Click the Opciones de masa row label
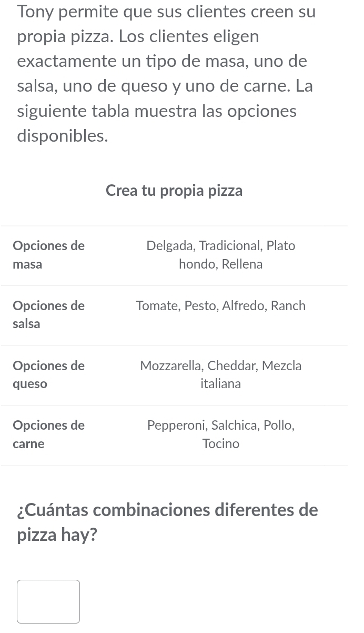364x633 pixels. [48, 254]
